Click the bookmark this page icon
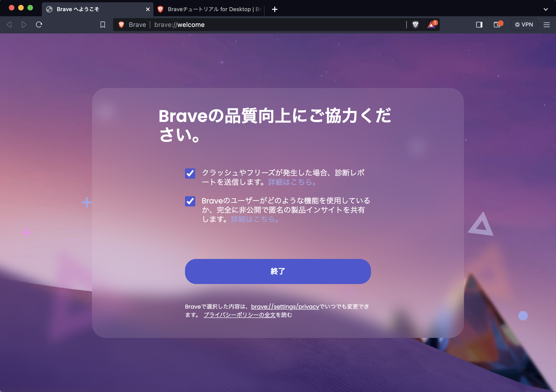 click(x=103, y=24)
